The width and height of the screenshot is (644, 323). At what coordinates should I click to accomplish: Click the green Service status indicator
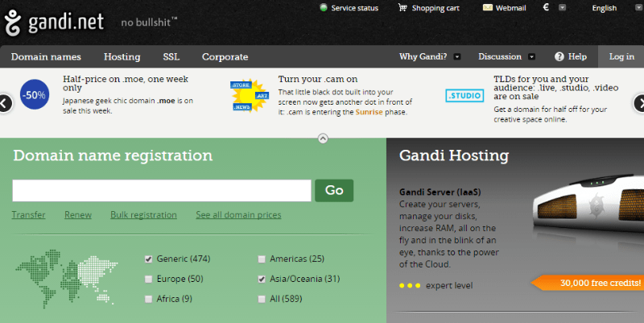324,7
